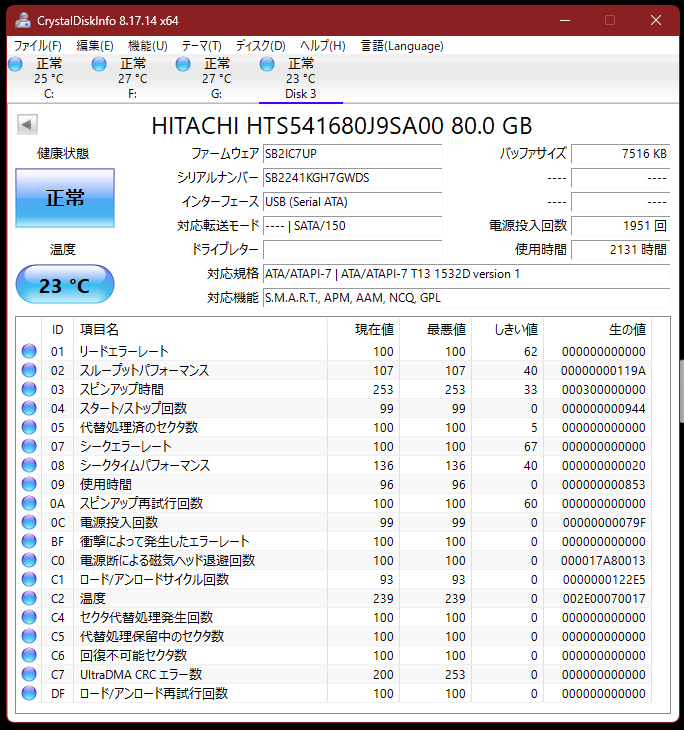This screenshot has height=730, width=684.
Task: Click the 生の値 column header
Action: click(x=627, y=329)
